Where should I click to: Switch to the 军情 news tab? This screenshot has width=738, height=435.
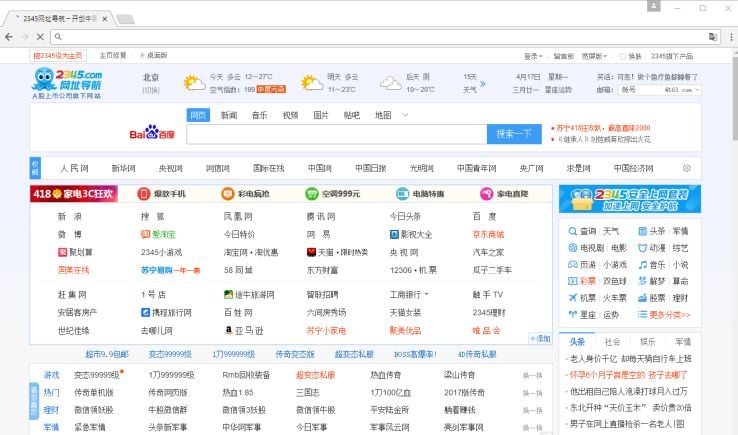[x=683, y=342]
